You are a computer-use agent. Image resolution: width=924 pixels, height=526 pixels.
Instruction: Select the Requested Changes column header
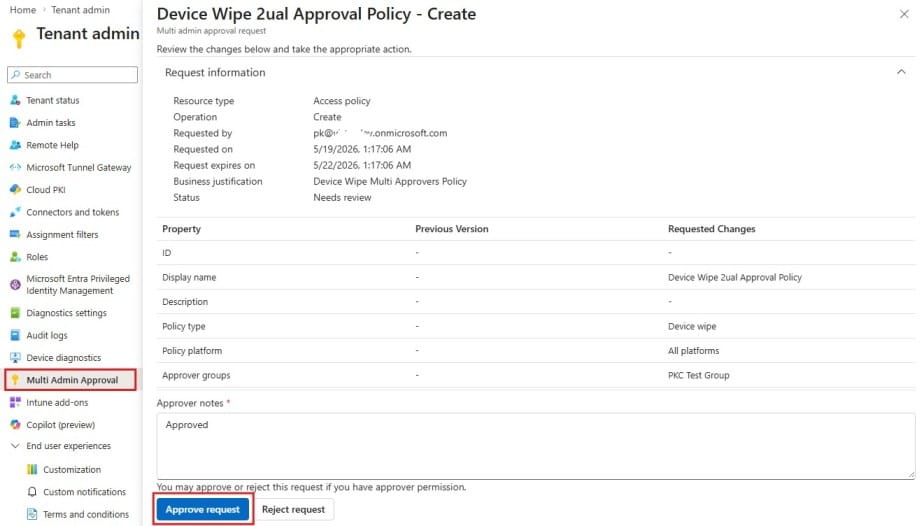click(x=711, y=229)
